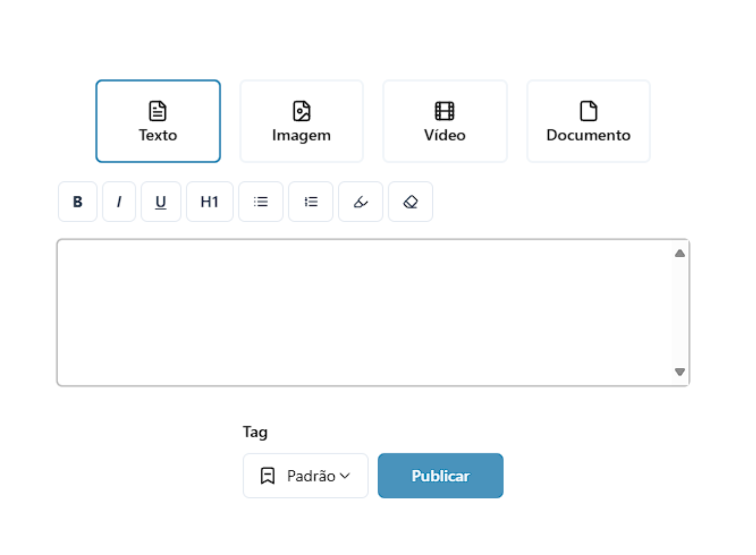
Task: Switch to the Imagem post type
Action: [302, 121]
